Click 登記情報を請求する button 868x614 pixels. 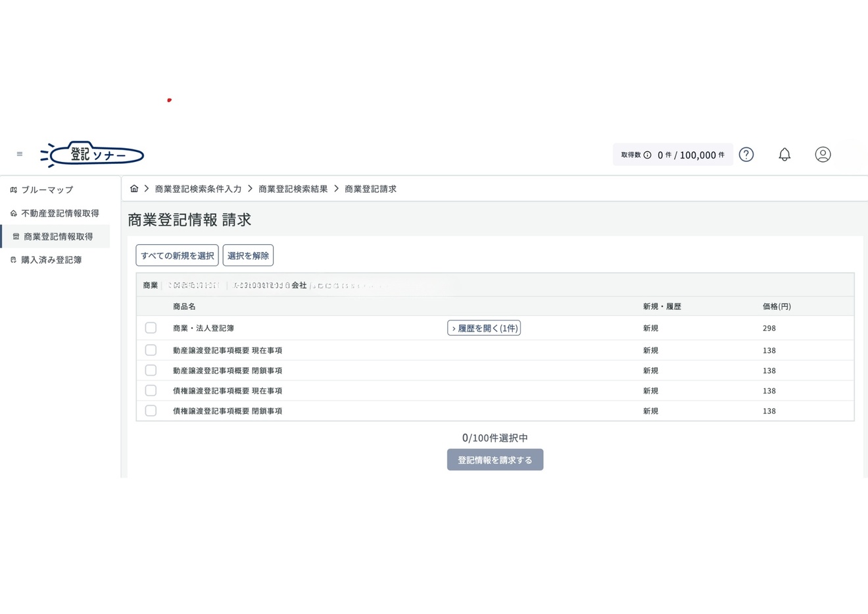click(x=495, y=460)
